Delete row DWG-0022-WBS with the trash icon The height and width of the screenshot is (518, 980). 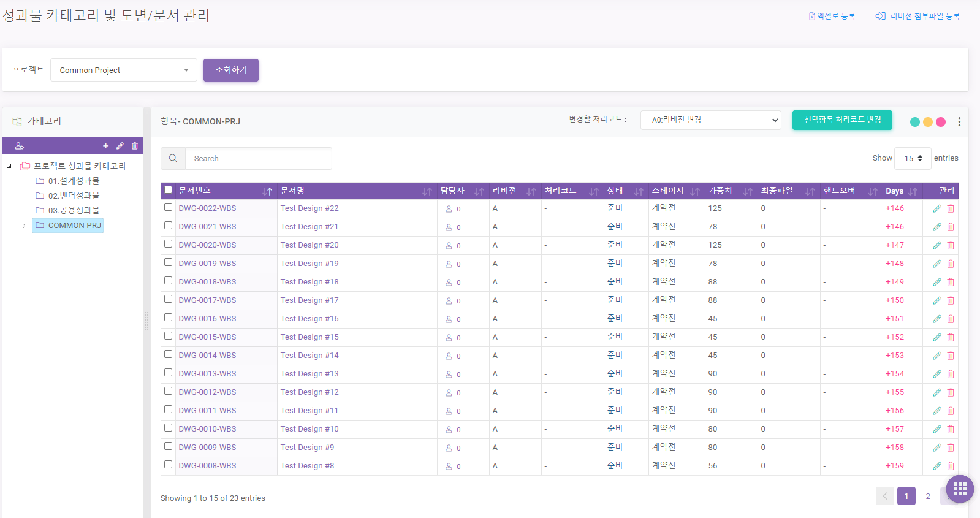click(x=951, y=208)
